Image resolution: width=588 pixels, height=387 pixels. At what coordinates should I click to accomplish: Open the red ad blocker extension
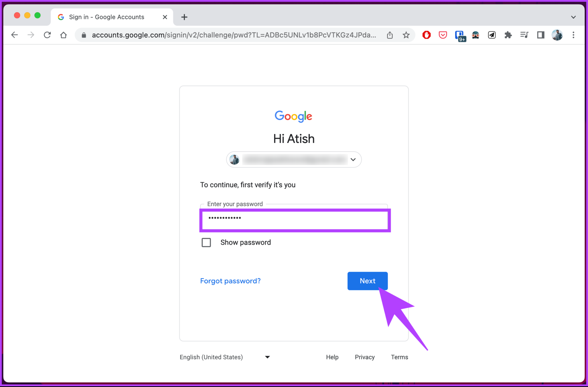coord(427,35)
